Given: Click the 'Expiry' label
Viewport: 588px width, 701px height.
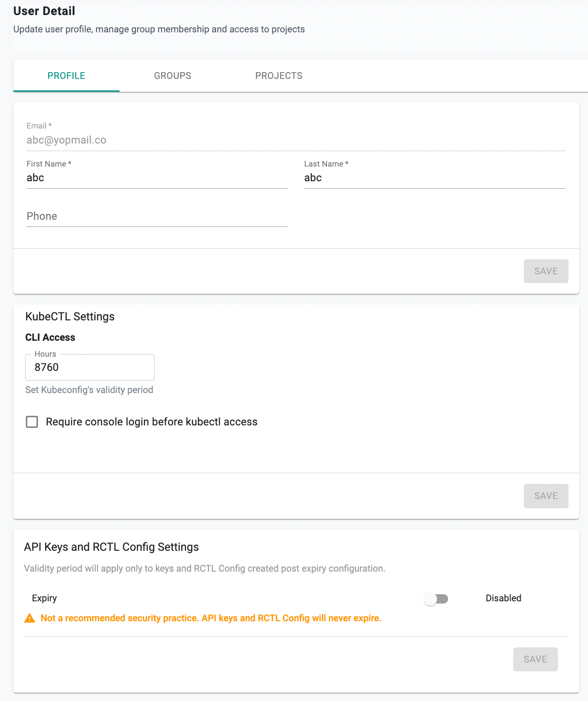Looking at the screenshot, I should 44,598.
